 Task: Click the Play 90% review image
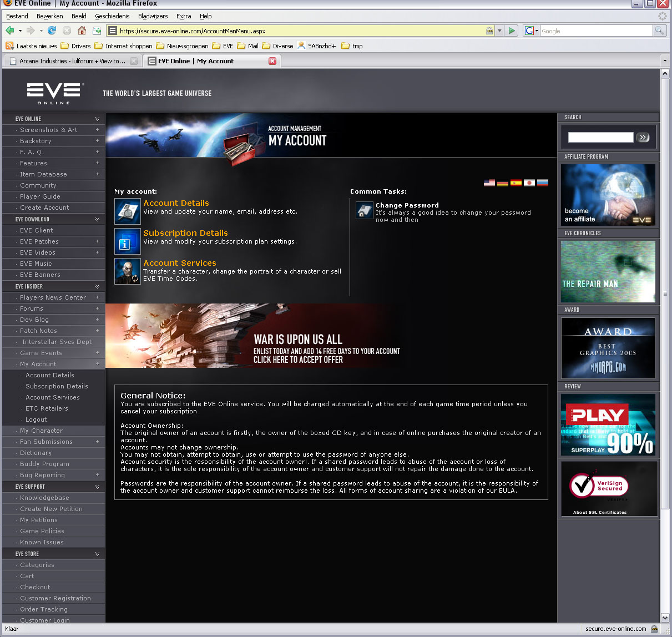608,424
